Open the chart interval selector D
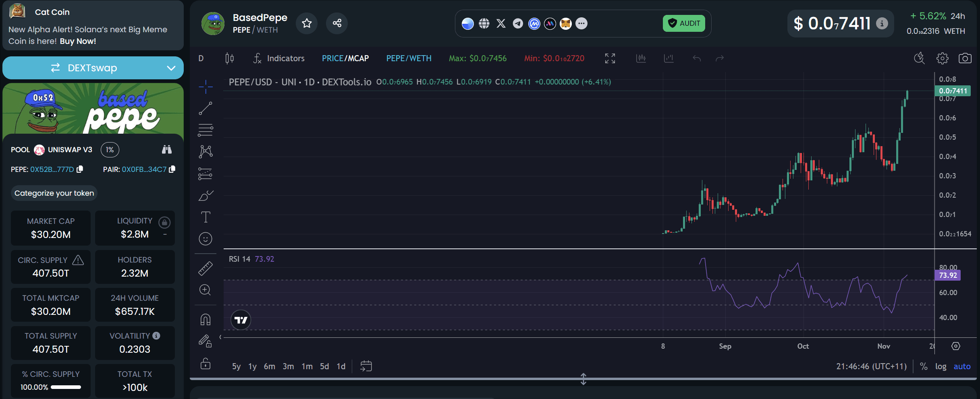Viewport: 980px width, 399px height. tap(201, 58)
